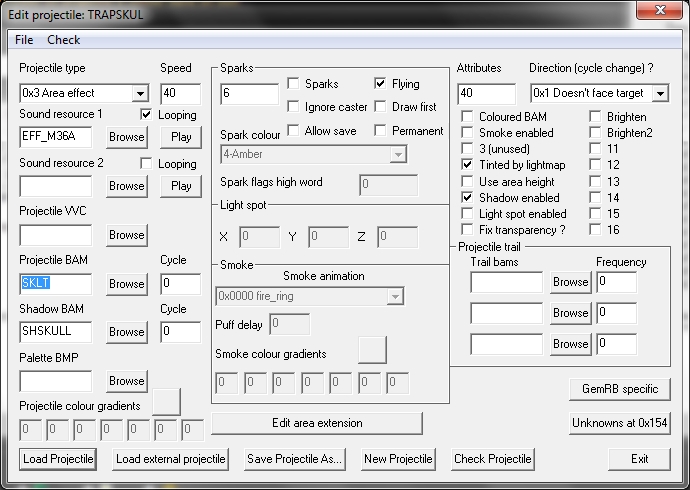Click Sound resource 1 name field

tap(56, 137)
